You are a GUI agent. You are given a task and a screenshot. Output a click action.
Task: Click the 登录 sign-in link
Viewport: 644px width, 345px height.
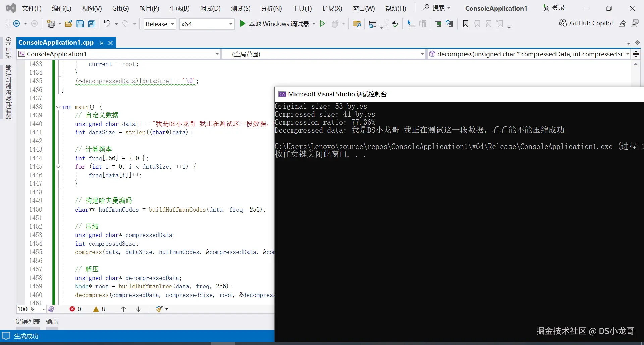click(558, 8)
